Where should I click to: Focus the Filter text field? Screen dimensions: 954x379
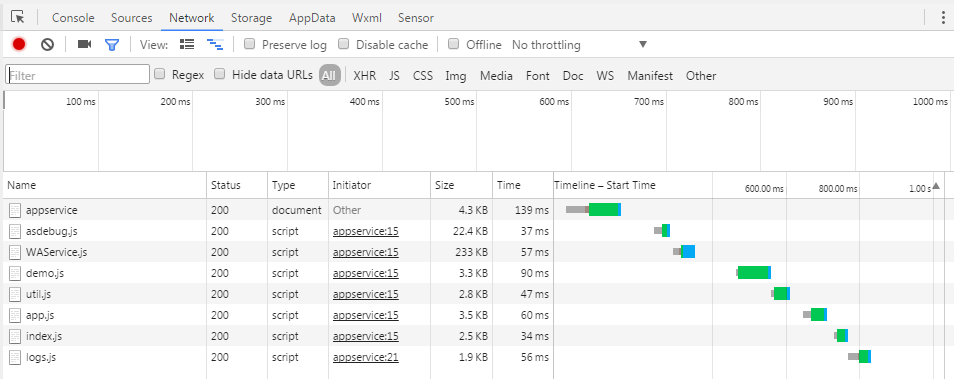click(77, 75)
